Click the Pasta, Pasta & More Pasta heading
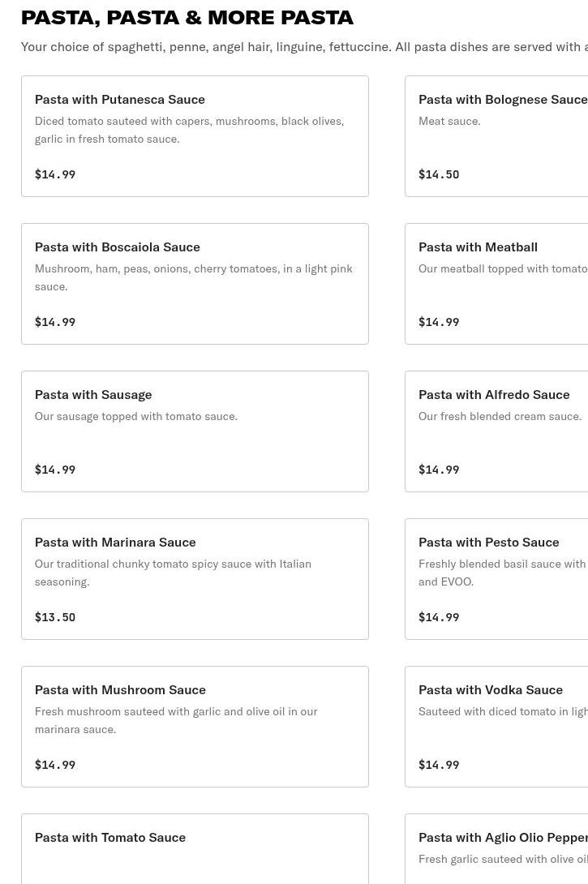This screenshot has height=884, width=588. (187, 17)
